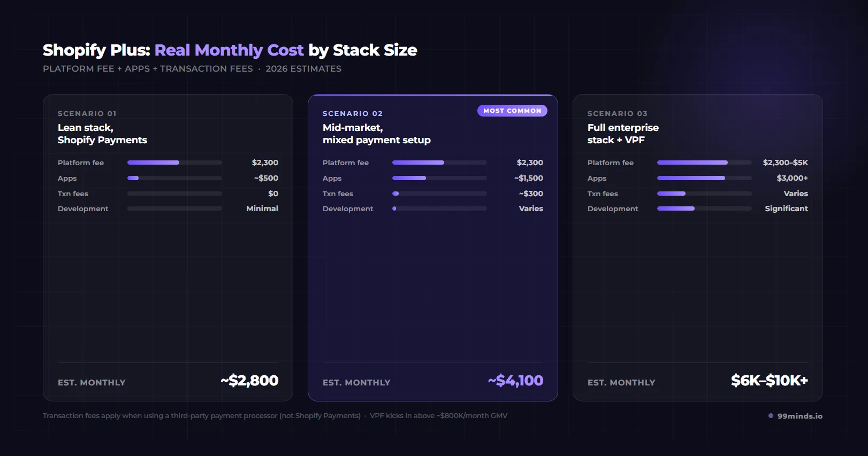Click the purple dot beside 99minds.io
This screenshot has height=456, width=868.
[x=771, y=415]
